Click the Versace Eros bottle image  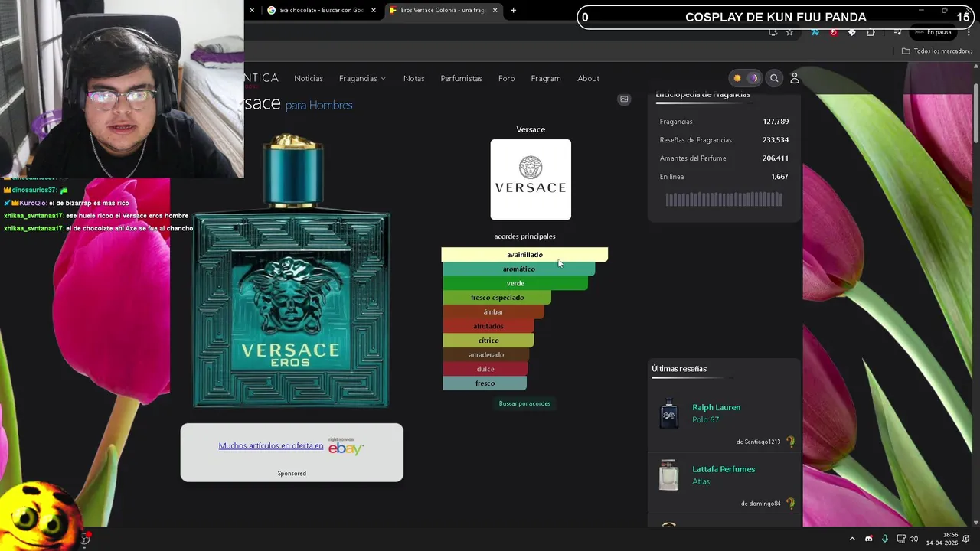[292, 271]
